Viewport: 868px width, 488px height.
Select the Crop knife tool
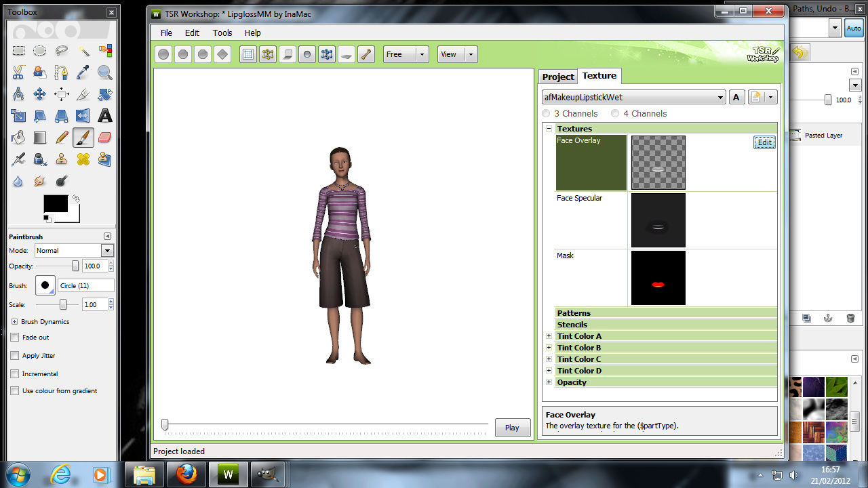click(83, 94)
